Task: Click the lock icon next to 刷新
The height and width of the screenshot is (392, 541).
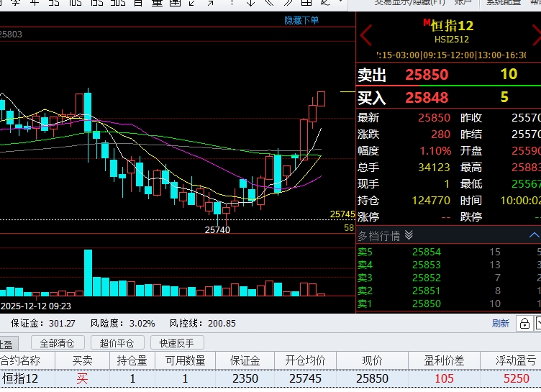Action: point(524,324)
